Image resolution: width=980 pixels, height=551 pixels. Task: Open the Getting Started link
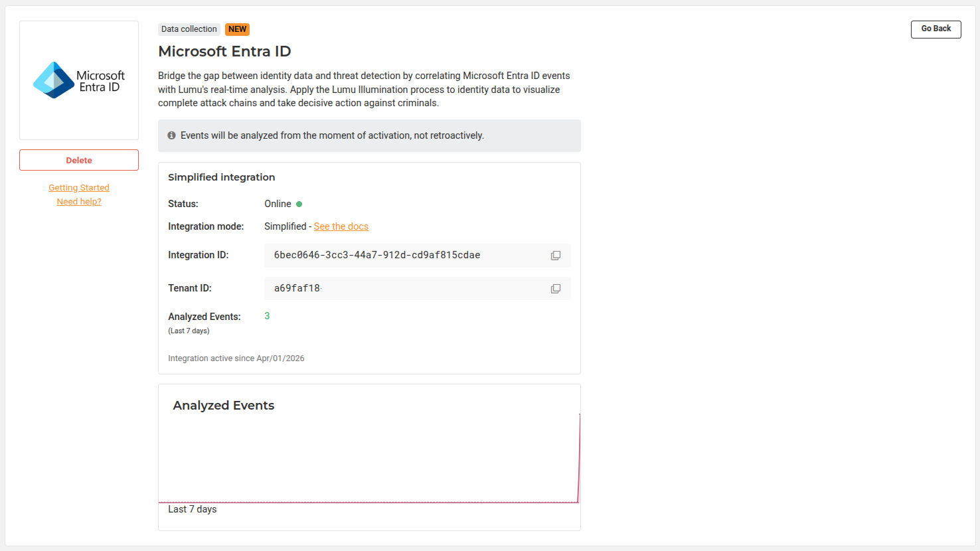[x=79, y=188]
